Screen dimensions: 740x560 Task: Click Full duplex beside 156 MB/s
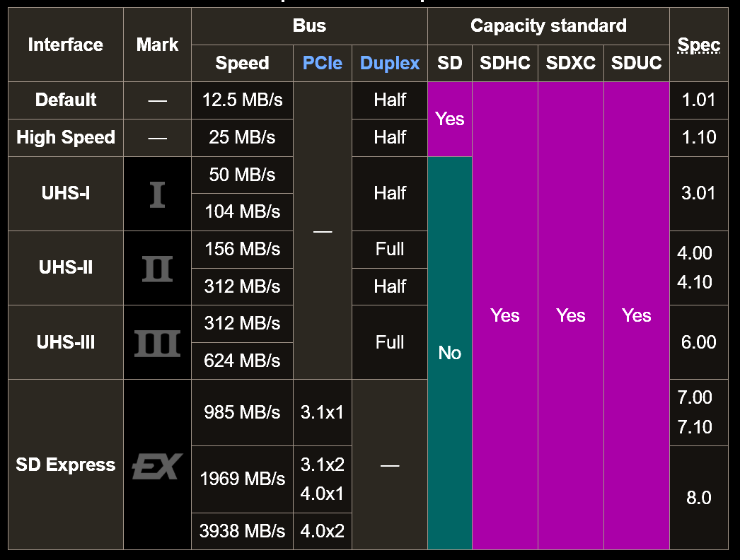(x=390, y=249)
